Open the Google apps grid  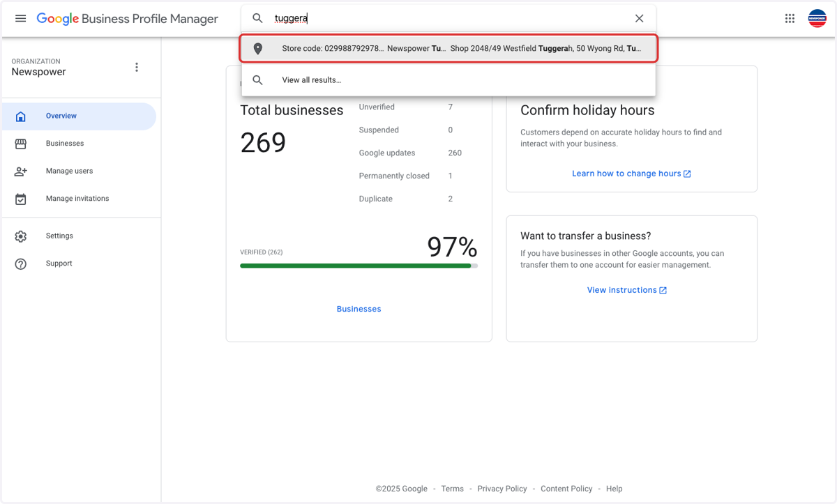tap(790, 19)
